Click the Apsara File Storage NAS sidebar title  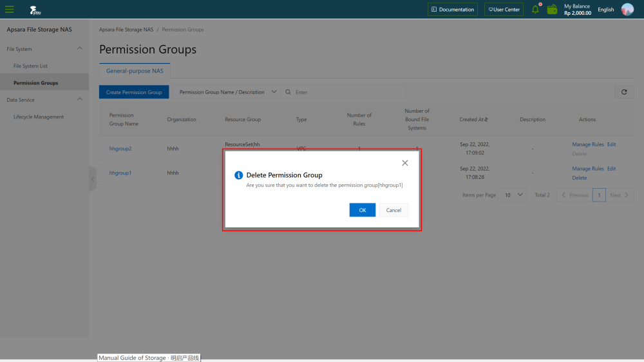[x=39, y=30]
